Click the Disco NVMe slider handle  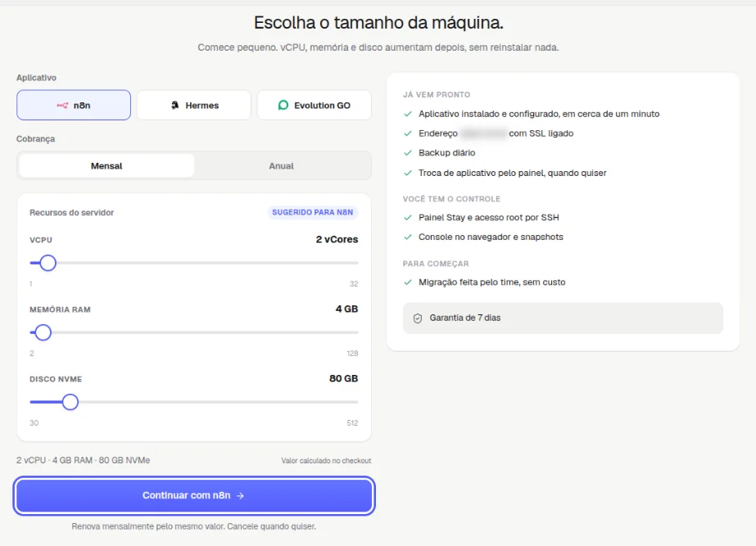pyautogui.click(x=70, y=402)
